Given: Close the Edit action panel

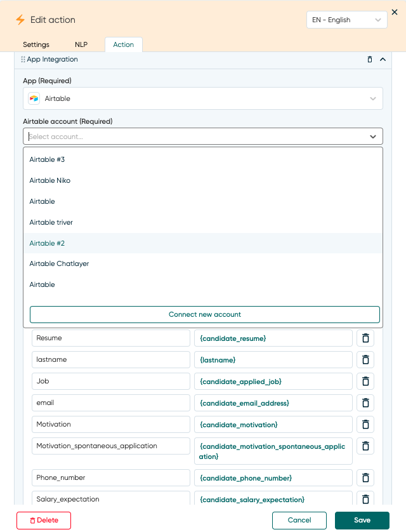Looking at the screenshot, I should point(395,12).
